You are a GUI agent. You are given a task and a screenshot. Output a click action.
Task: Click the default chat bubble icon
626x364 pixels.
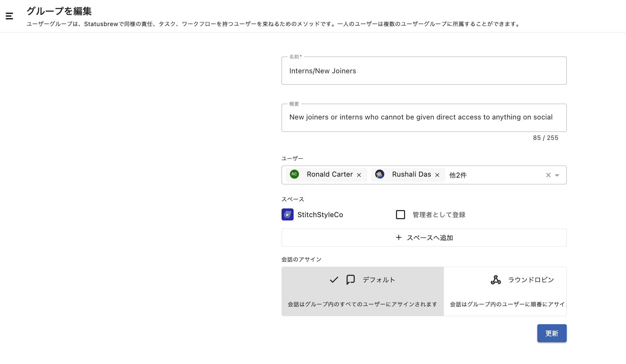coord(350,280)
